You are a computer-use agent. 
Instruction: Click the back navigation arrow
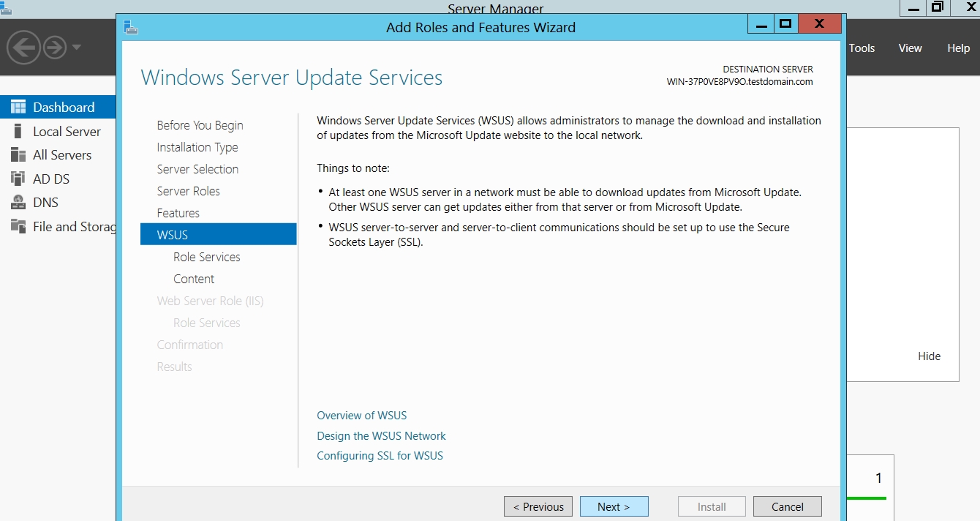coord(23,48)
